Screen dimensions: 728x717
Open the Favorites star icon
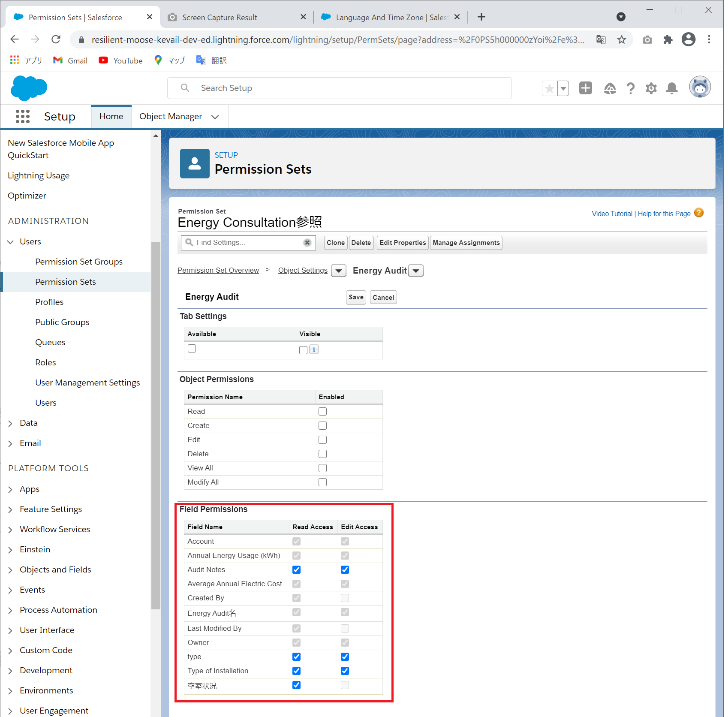pyautogui.click(x=549, y=88)
